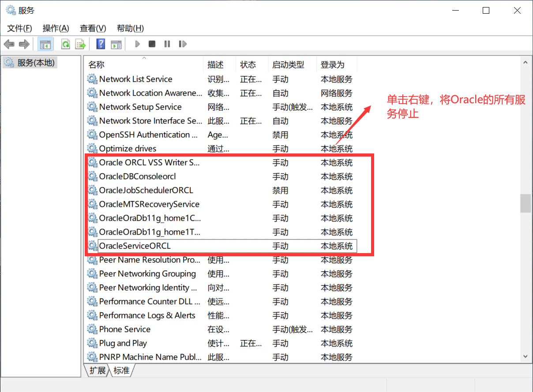
Task: Click the Pause service icon
Action: tap(167, 44)
